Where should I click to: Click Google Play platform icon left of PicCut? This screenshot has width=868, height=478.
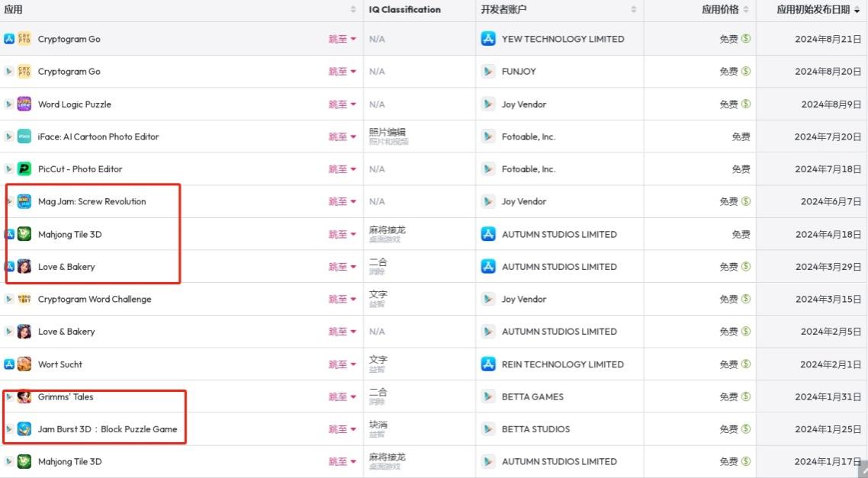[9, 168]
